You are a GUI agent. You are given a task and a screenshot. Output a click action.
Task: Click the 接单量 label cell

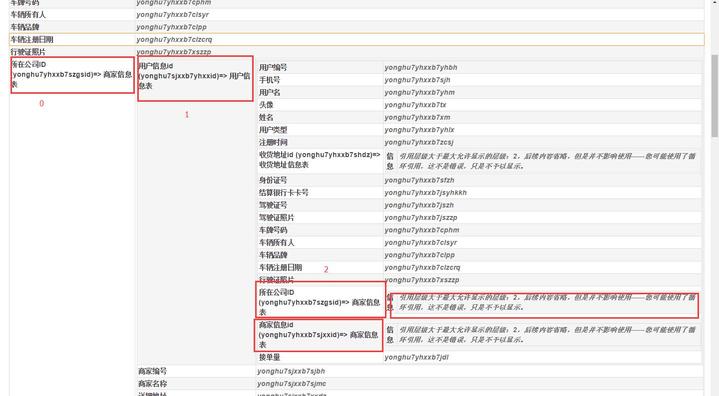(269, 357)
